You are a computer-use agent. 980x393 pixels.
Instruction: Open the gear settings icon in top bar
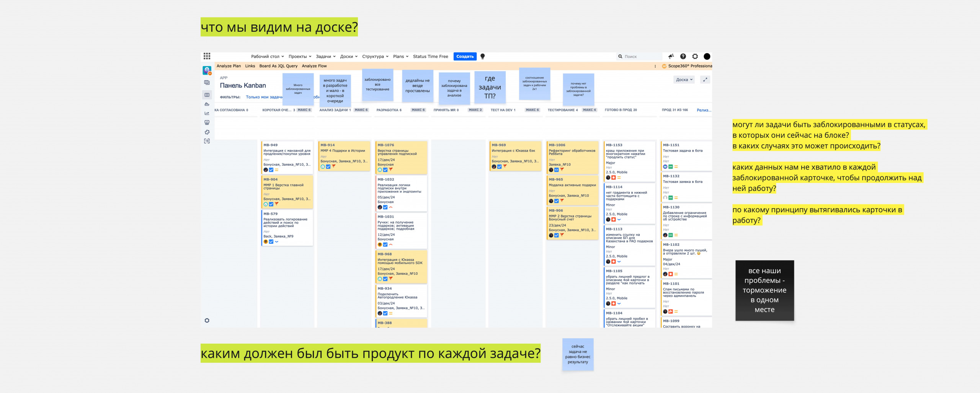695,56
